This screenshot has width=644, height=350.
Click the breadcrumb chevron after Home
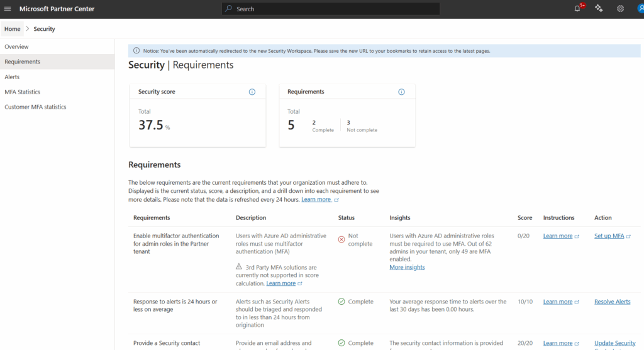(x=28, y=29)
